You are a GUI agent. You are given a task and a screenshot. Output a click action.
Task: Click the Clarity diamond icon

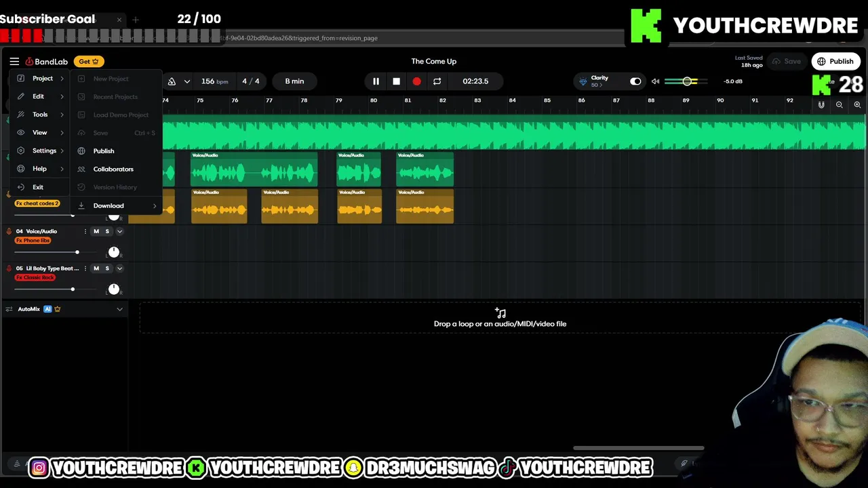583,82
